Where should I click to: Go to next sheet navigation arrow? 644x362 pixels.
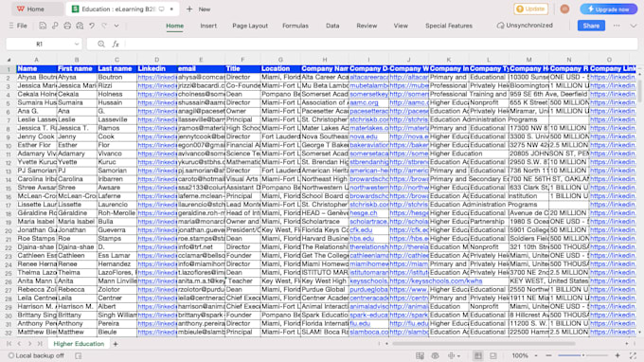(x=29, y=343)
